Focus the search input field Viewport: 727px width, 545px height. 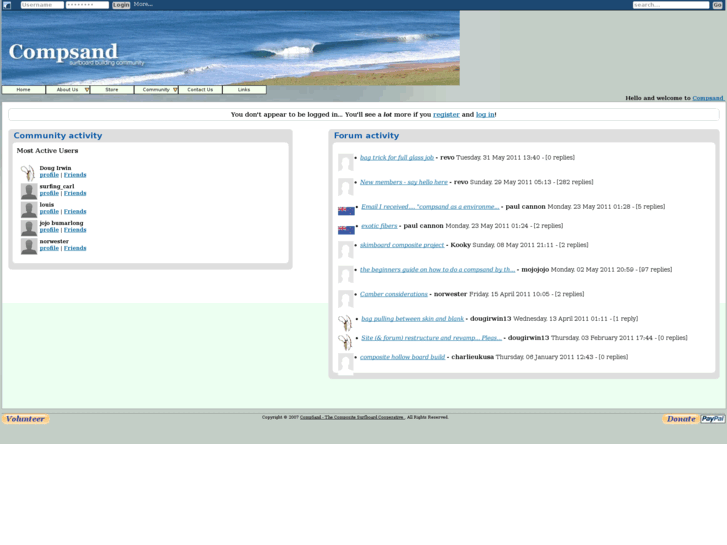671,5
